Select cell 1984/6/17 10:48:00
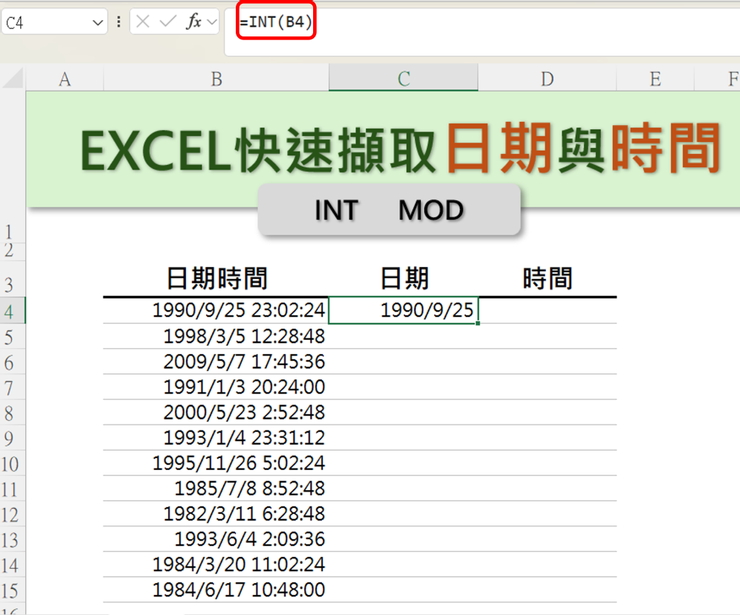This screenshot has height=615, width=740. 216,590
